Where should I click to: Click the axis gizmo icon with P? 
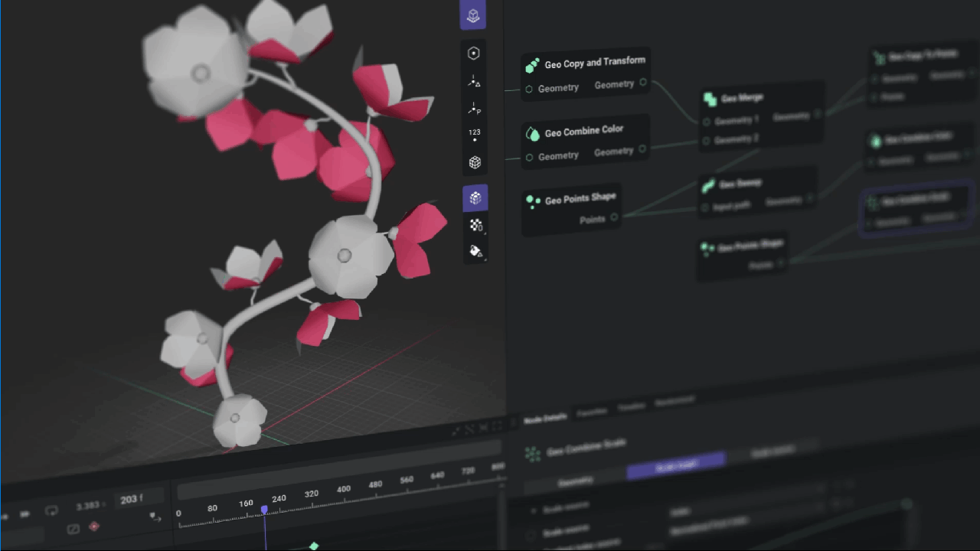[x=475, y=109]
